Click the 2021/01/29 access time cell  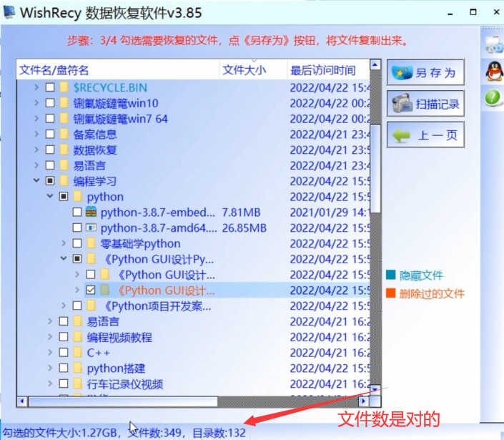pos(330,212)
